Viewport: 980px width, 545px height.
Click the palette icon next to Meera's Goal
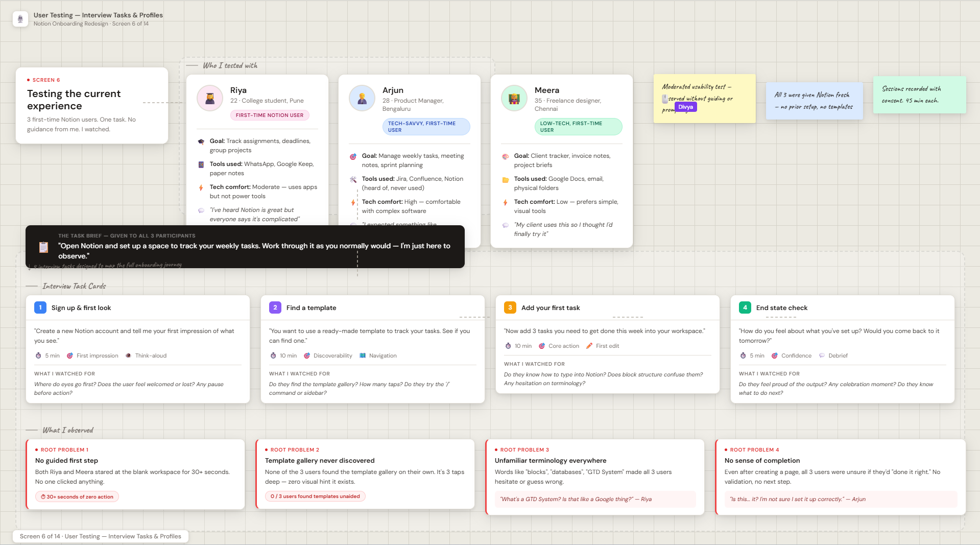tap(505, 156)
